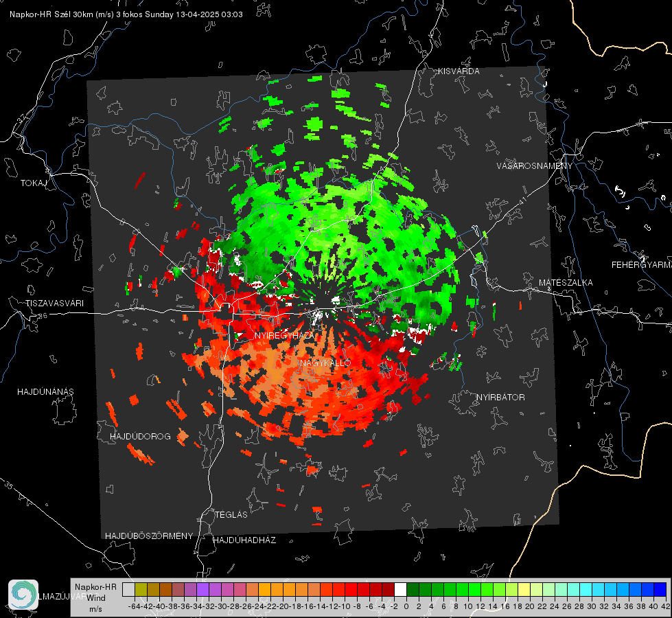Image resolution: width=672 pixels, height=618 pixels.
Task: Pick the olive swatch above -64
Action: [x=141, y=589]
